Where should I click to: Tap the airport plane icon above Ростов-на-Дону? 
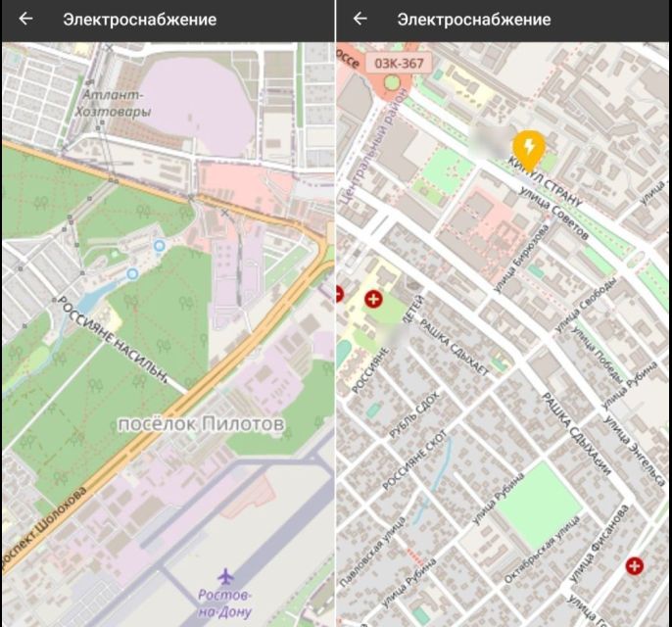(227, 575)
